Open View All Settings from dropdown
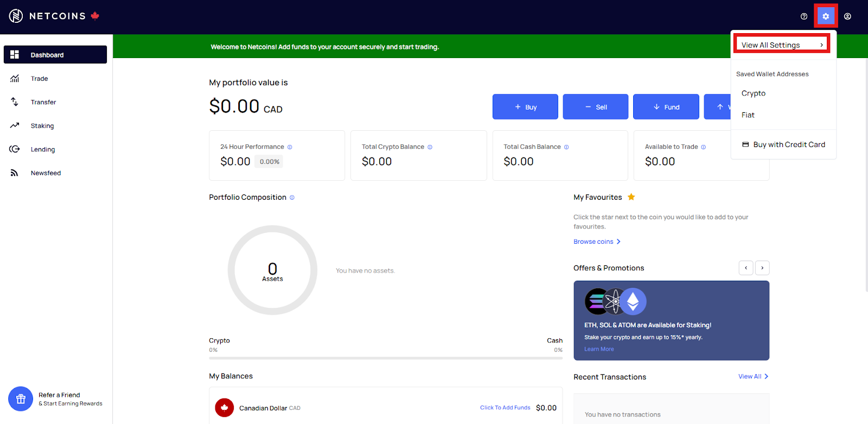The image size is (868, 424). click(x=782, y=45)
